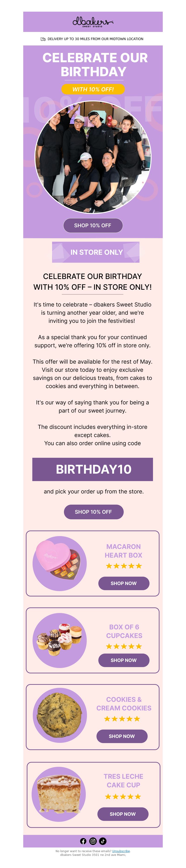Open the Instagram icon in footer
The height and width of the screenshot is (868, 186).
point(93,841)
